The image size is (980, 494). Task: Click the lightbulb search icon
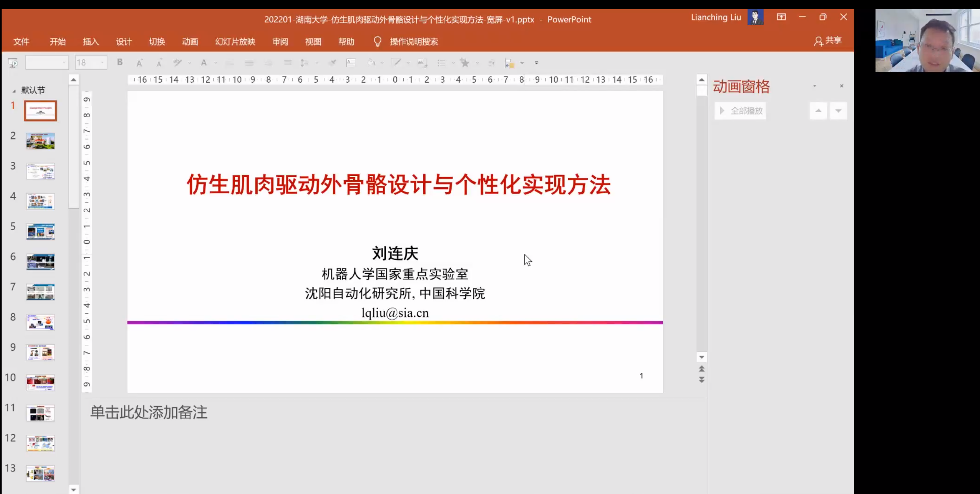pyautogui.click(x=377, y=41)
